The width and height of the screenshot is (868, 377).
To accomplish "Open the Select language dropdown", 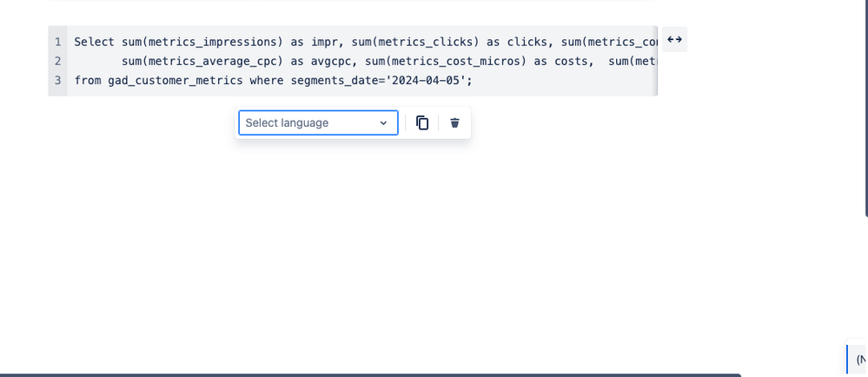I will pyautogui.click(x=318, y=122).
